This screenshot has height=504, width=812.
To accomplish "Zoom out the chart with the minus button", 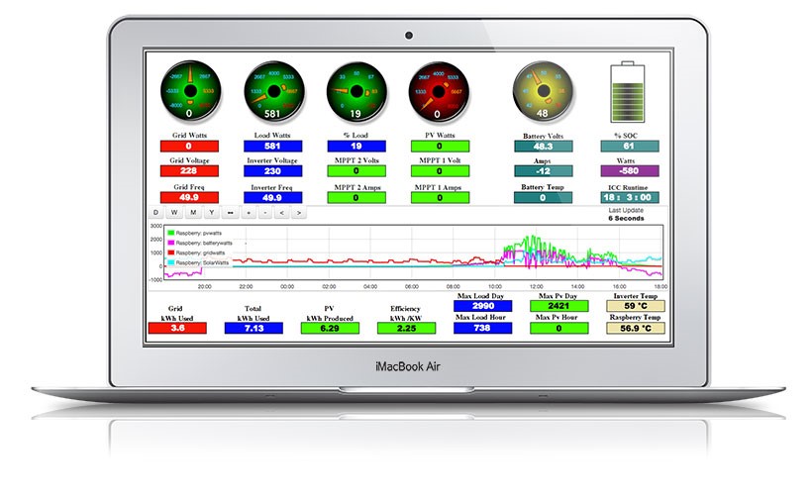I will pyautogui.click(x=265, y=212).
